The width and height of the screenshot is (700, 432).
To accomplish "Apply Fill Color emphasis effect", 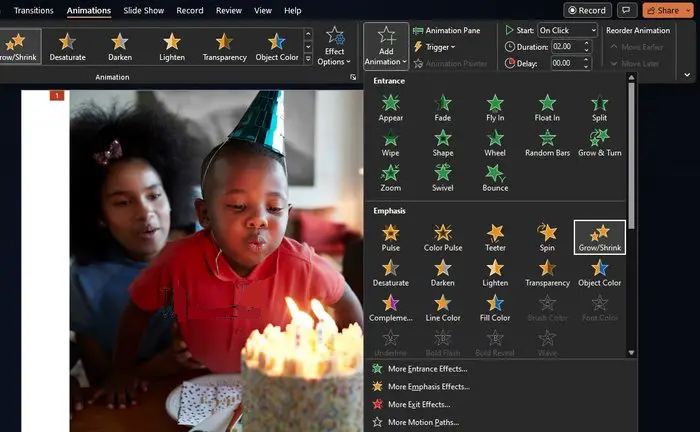I will pyautogui.click(x=495, y=308).
